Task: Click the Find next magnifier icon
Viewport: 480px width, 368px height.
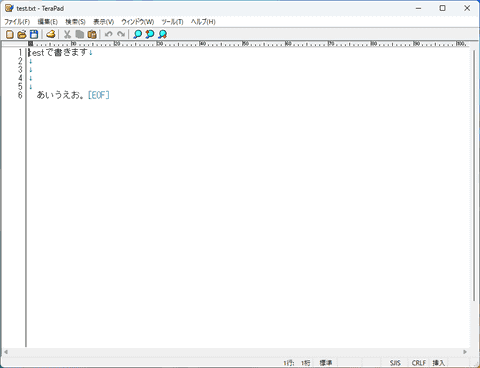Action: coord(162,34)
